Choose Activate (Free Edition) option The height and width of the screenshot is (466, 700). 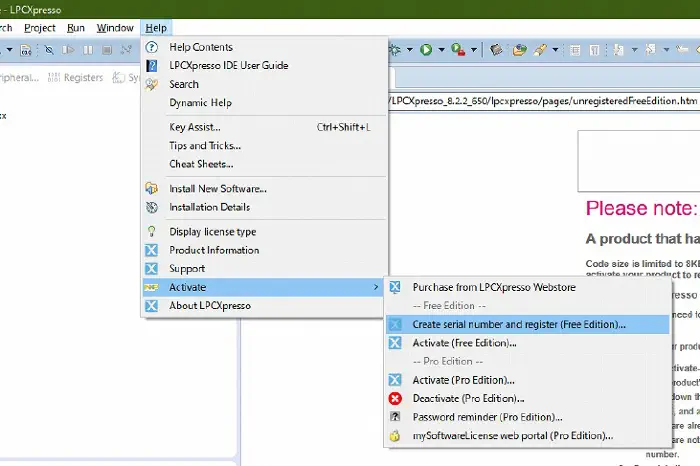point(464,343)
